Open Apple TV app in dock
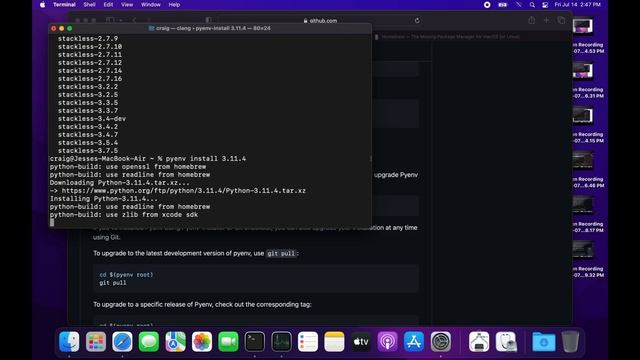 (x=361, y=341)
